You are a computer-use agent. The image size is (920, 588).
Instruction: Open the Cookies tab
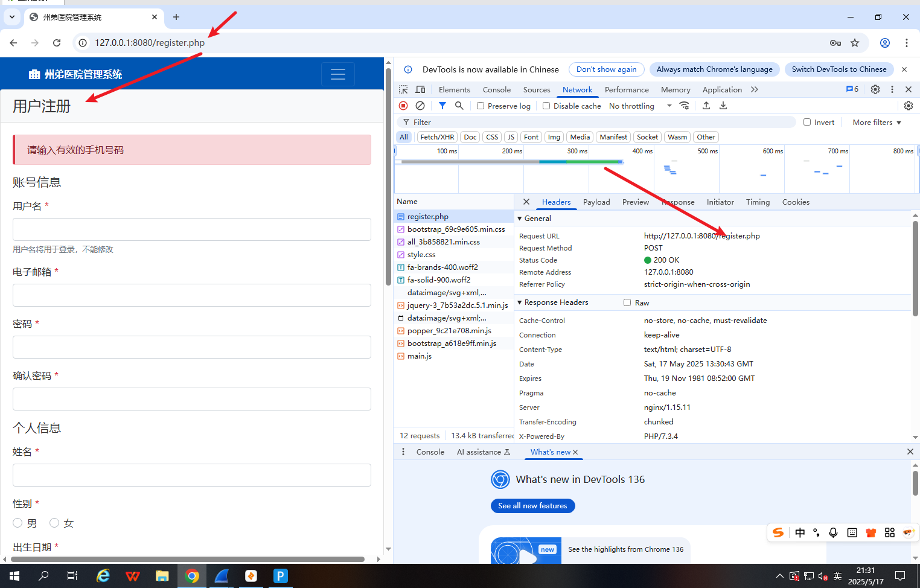796,202
